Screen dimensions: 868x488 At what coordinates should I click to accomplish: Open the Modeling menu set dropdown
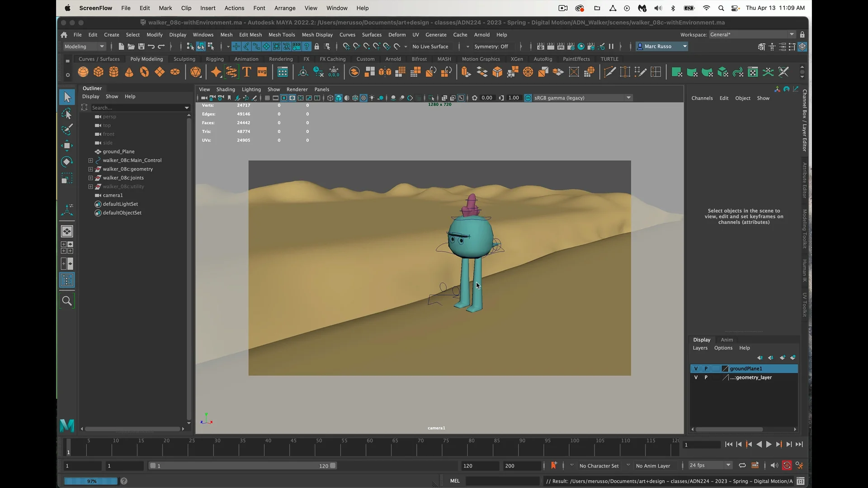tap(84, 46)
